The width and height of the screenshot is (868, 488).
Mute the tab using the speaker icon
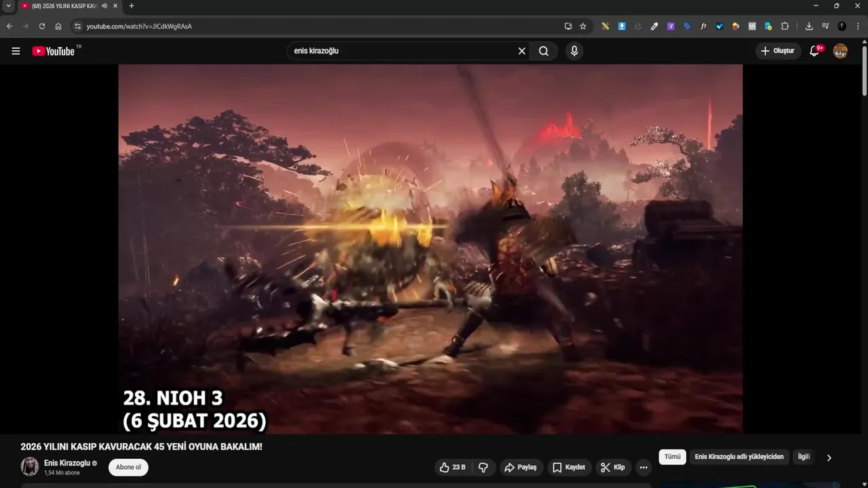pos(104,6)
